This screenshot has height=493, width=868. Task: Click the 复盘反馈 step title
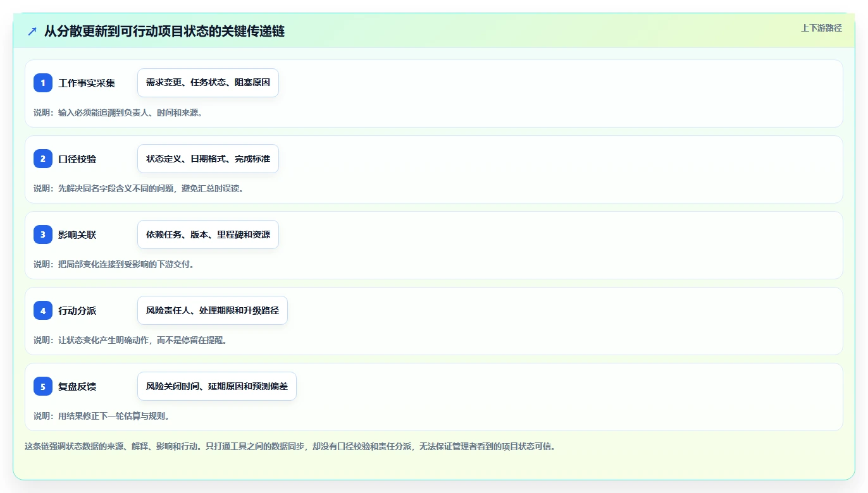(77, 386)
